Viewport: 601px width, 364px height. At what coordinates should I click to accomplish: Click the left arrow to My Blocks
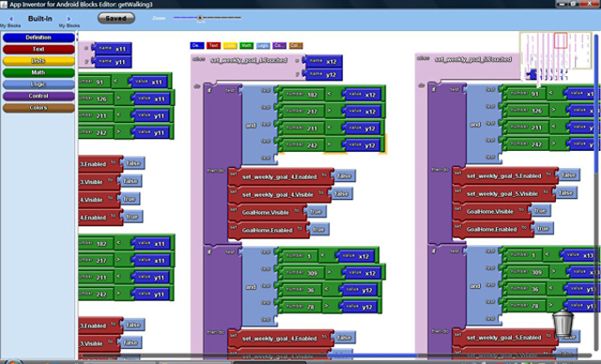point(11,19)
